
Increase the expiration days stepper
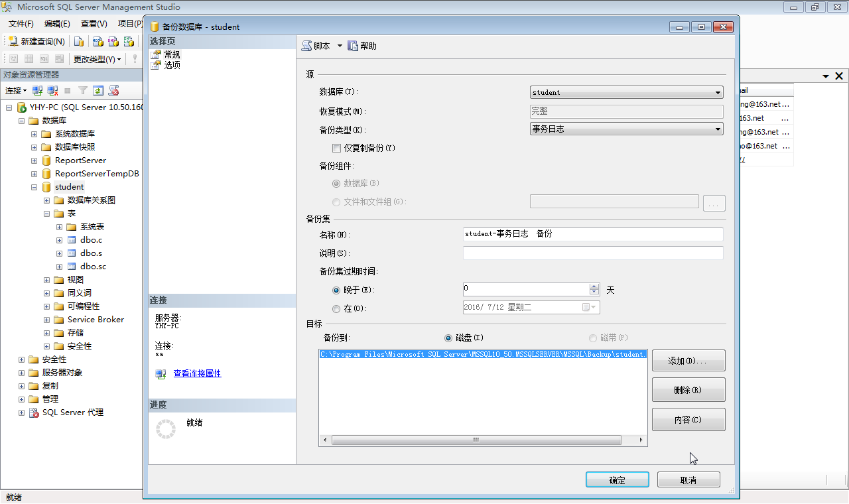tap(594, 286)
